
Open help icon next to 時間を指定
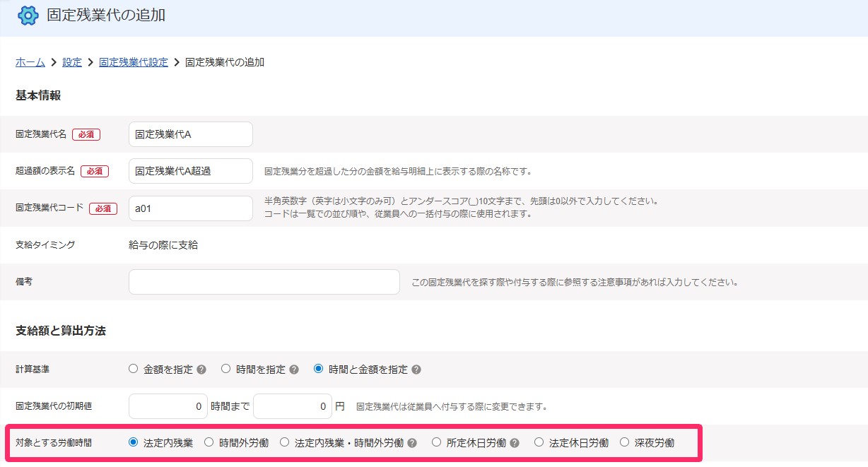pyautogui.click(x=294, y=370)
